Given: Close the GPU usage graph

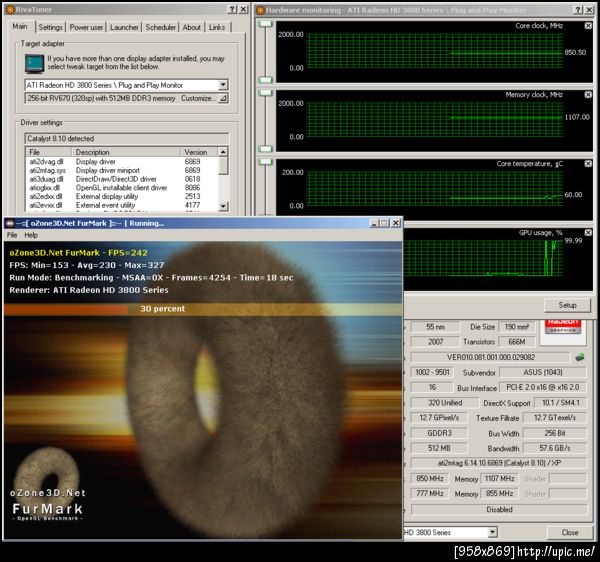Looking at the screenshot, I should click(x=588, y=232).
